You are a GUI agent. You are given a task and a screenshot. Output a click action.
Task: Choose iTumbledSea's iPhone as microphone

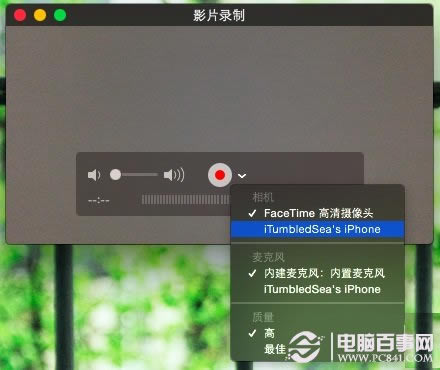(317, 289)
